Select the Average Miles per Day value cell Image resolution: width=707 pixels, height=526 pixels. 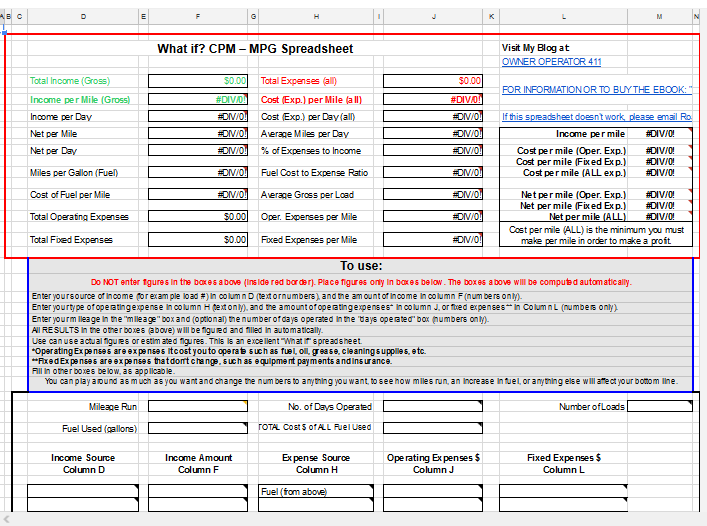[x=433, y=133]
